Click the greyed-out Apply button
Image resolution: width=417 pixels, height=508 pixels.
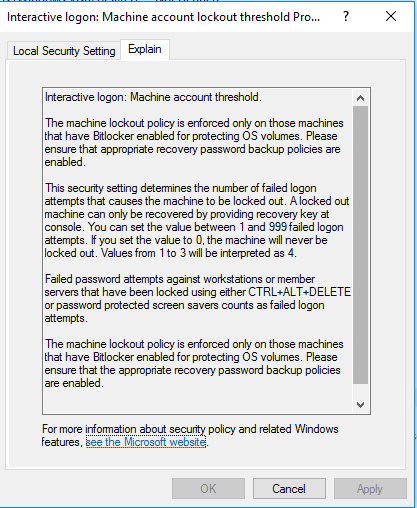pos(370,489)
